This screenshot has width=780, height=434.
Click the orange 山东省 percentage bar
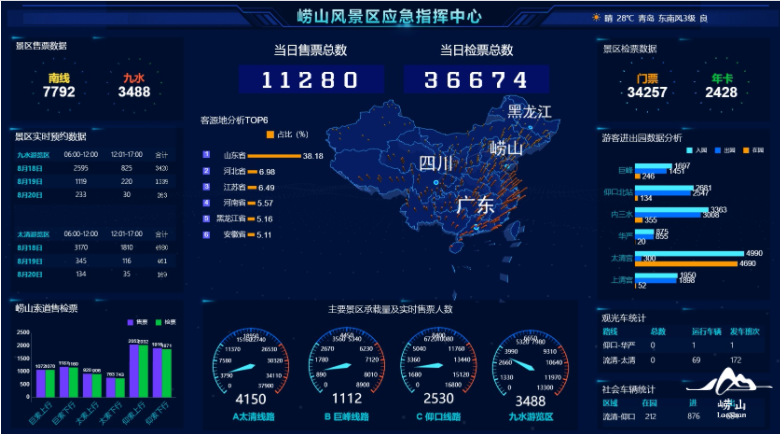tap(273, 156)
